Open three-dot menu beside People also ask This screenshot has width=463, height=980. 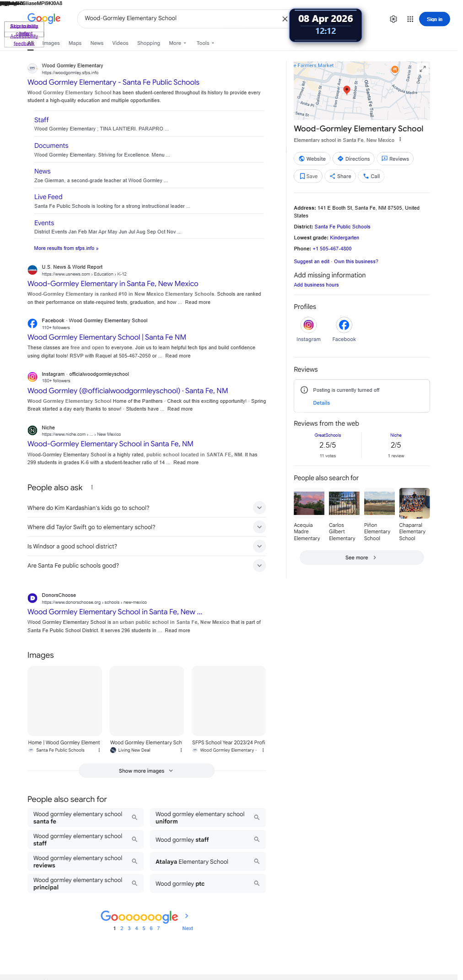pyautogui.click(x=92, y=487)
